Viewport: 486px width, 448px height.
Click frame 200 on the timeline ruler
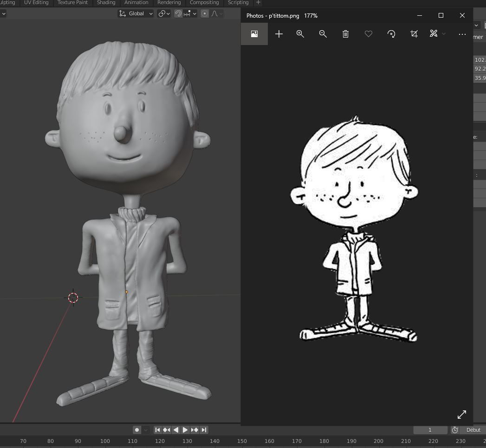click(378, 441)
